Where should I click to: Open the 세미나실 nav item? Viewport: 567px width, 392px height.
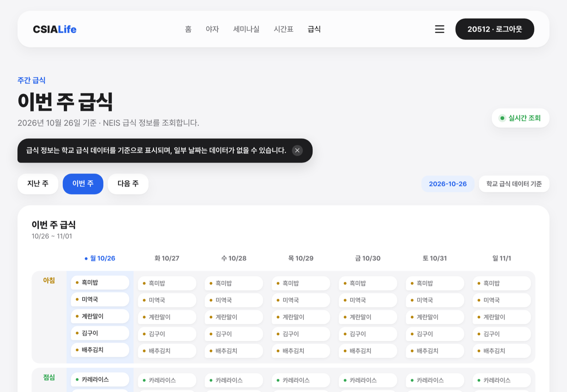246,29
